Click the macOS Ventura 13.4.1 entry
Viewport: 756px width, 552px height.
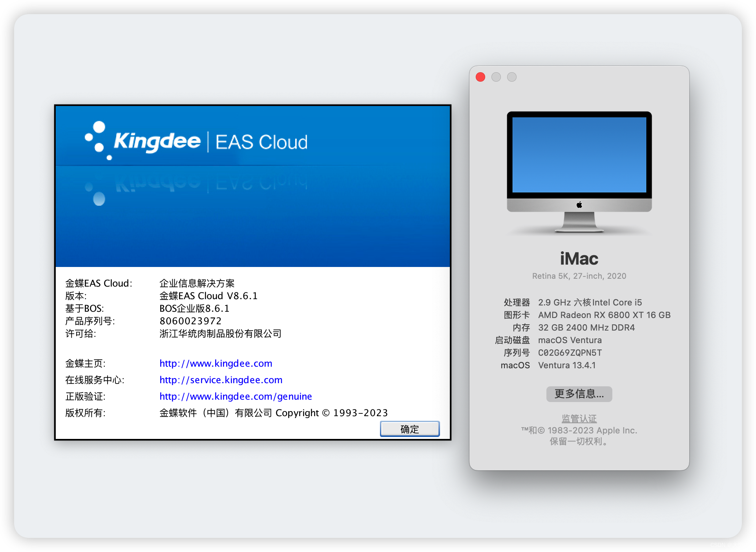click(567, 365)
